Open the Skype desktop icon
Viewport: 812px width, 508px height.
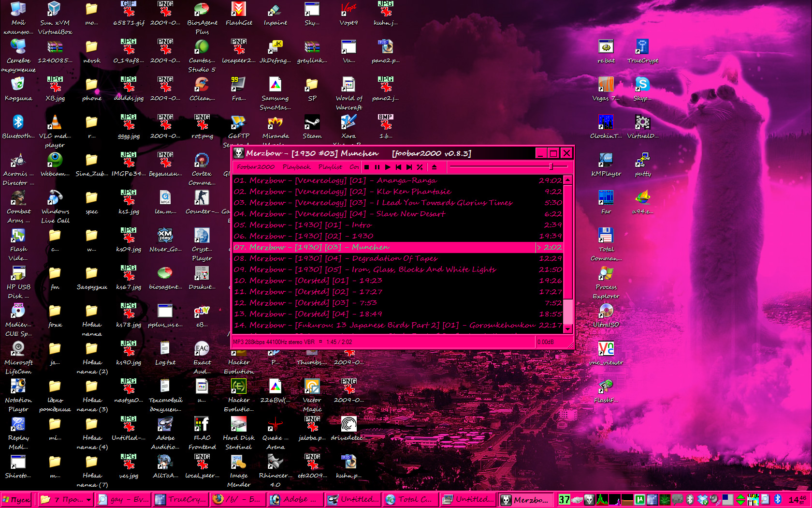643,89
